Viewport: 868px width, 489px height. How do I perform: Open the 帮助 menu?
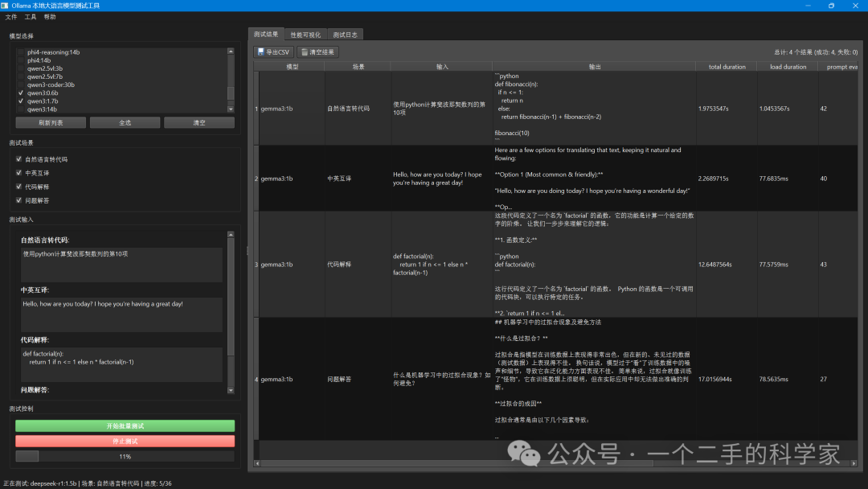point(50,17)
